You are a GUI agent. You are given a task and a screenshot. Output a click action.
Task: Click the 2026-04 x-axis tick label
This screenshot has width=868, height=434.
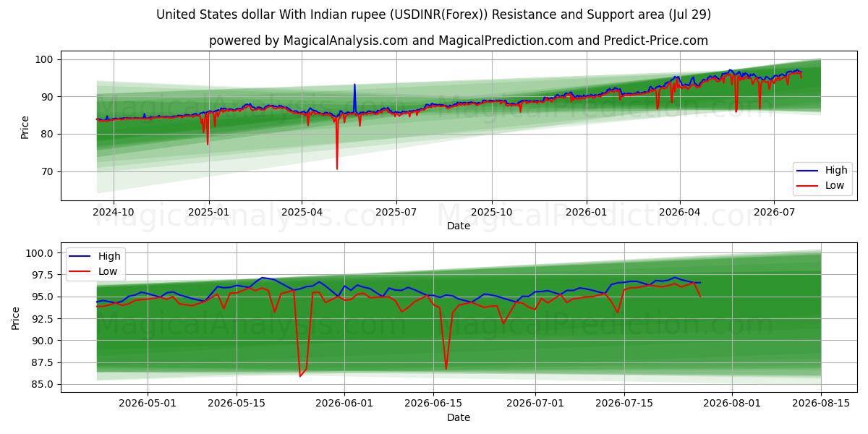pyautogui.click(x=679, y=212)
